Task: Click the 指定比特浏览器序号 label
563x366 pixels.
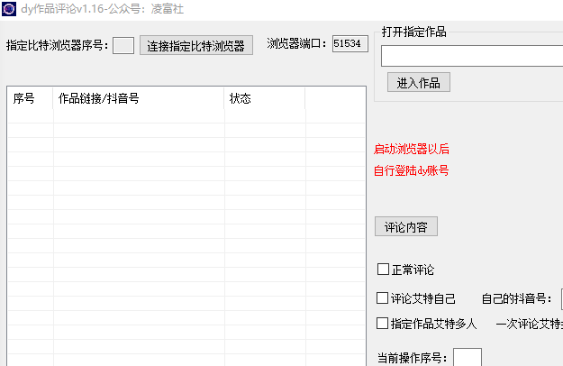Action: [57, 46]
